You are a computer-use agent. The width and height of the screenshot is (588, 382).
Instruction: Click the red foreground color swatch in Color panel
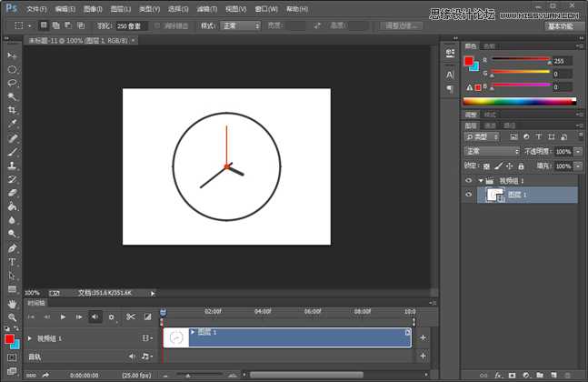click(x=469, y=61)
